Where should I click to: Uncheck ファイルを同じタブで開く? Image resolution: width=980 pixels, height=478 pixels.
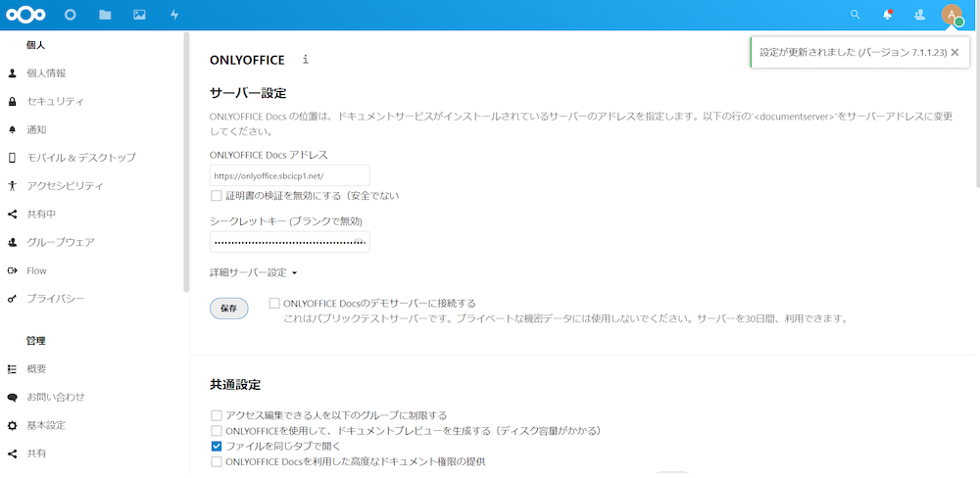[x=217, y=446]
